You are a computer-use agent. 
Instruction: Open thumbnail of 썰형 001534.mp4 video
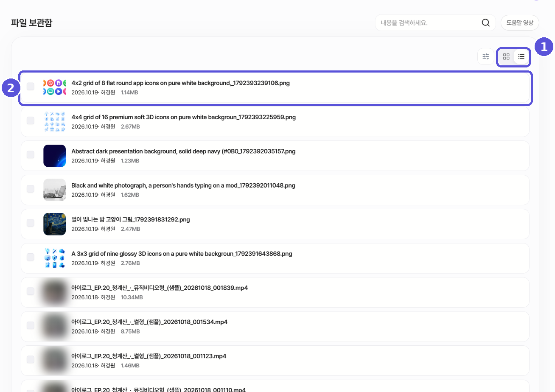[55, 326]
